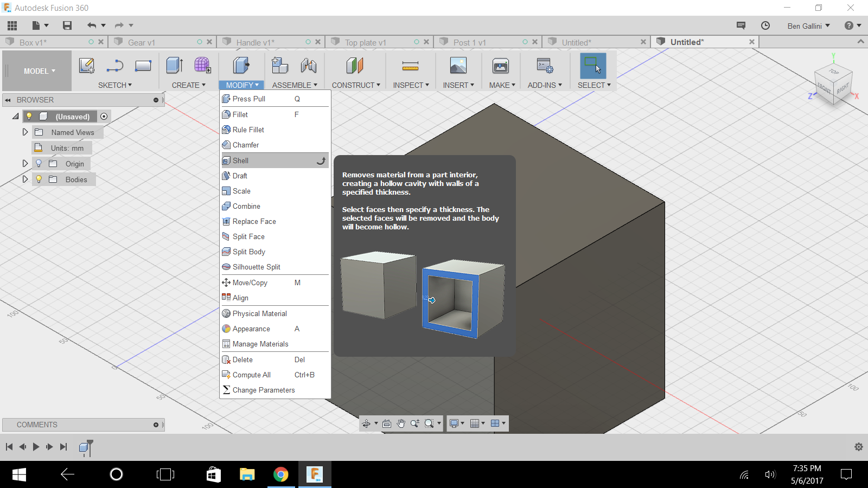Open the CREATE dropdown menu

(189, 85)
